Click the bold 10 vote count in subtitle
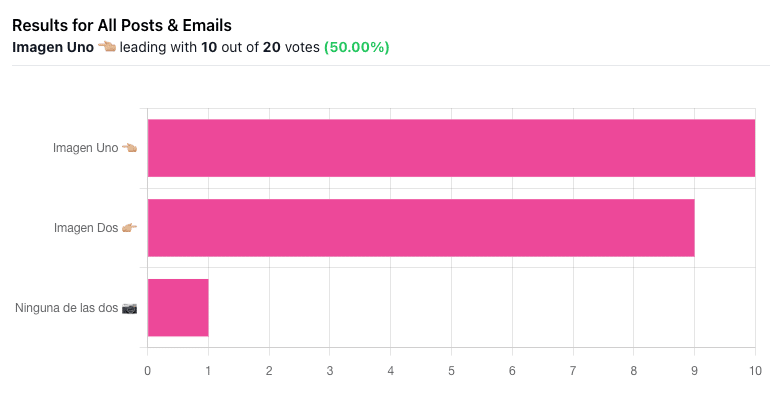 click(x=209, y=47)
